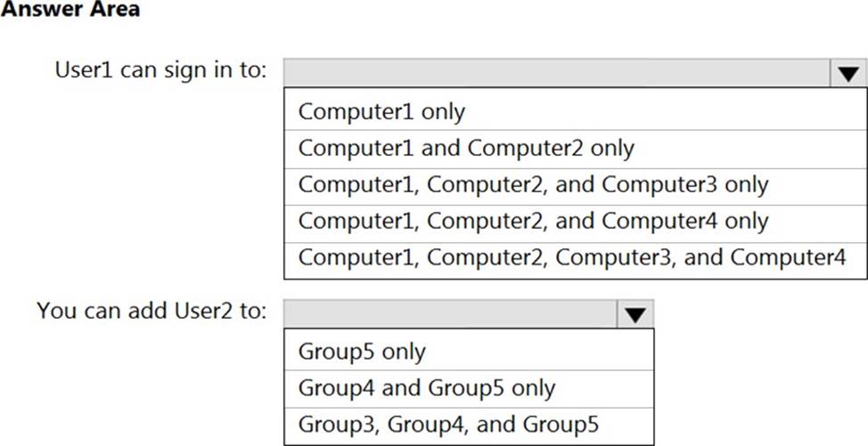Click the "You can add User2 to:" label

[151, 311]
